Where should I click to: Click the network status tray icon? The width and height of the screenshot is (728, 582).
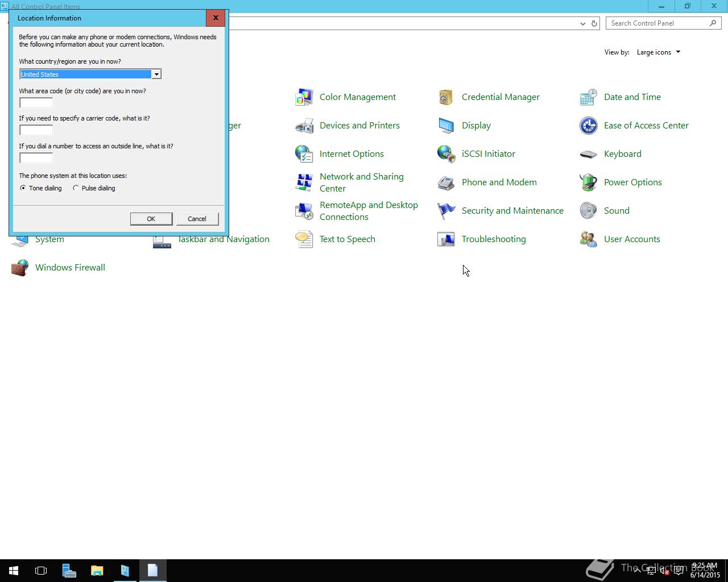point(651,571)
